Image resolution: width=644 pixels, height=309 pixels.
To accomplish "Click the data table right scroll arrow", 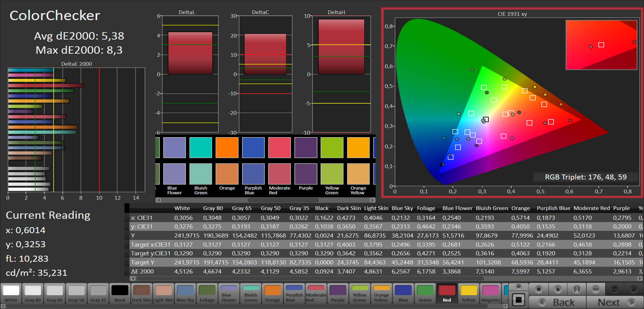I will point(640,278).
